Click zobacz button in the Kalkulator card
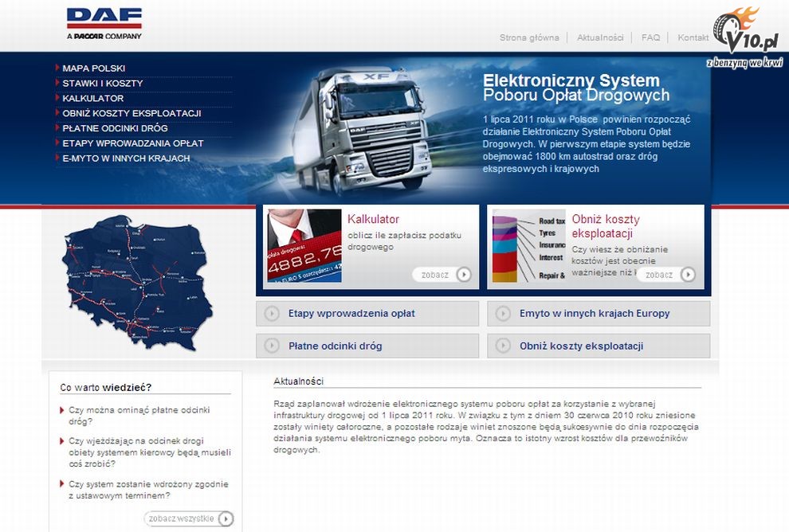Screen dimensions: 789x532 [x=442, y=275]
